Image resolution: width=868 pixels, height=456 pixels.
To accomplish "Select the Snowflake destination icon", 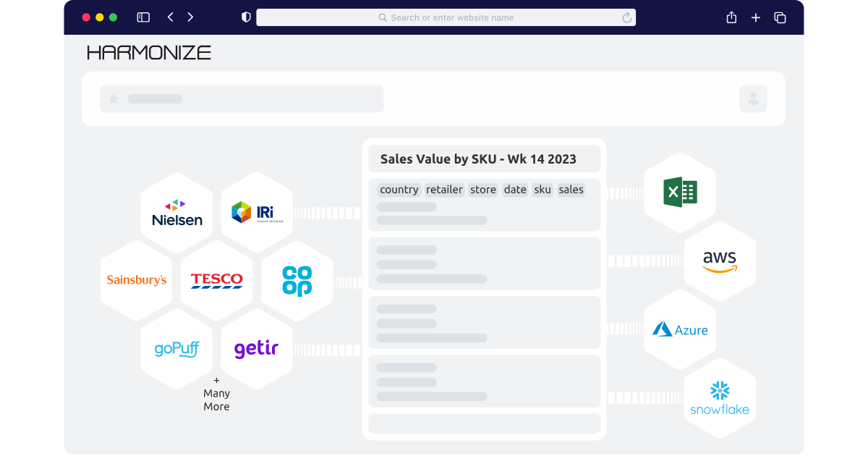I will coord(720,397).
